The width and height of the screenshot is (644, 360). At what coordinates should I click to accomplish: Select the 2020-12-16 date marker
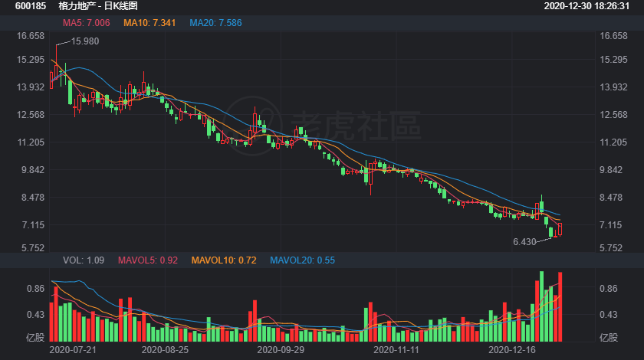[512, 349]
